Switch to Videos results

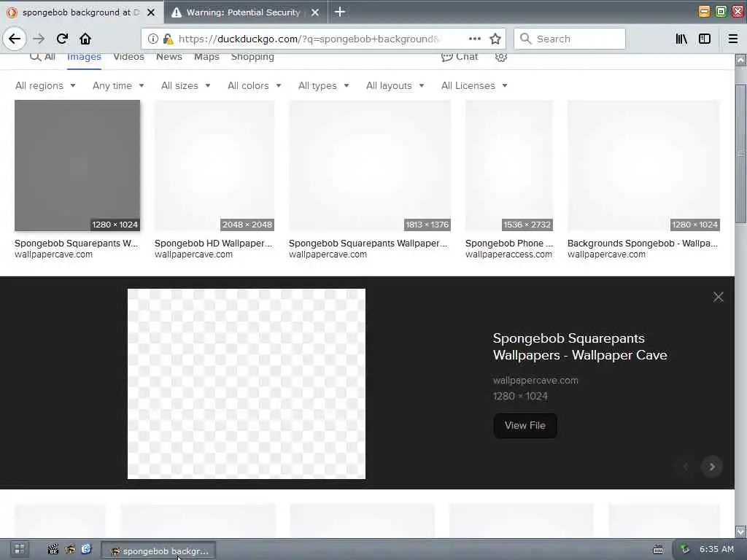click(x=128, y=57)
